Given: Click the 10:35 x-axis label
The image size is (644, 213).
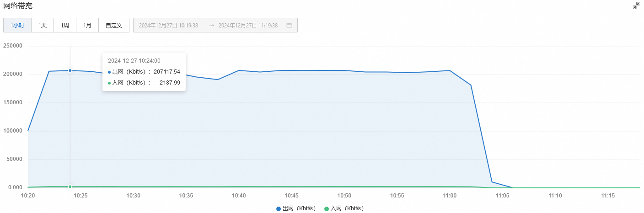Looking at the screenshot, I should tap(186, 196).
